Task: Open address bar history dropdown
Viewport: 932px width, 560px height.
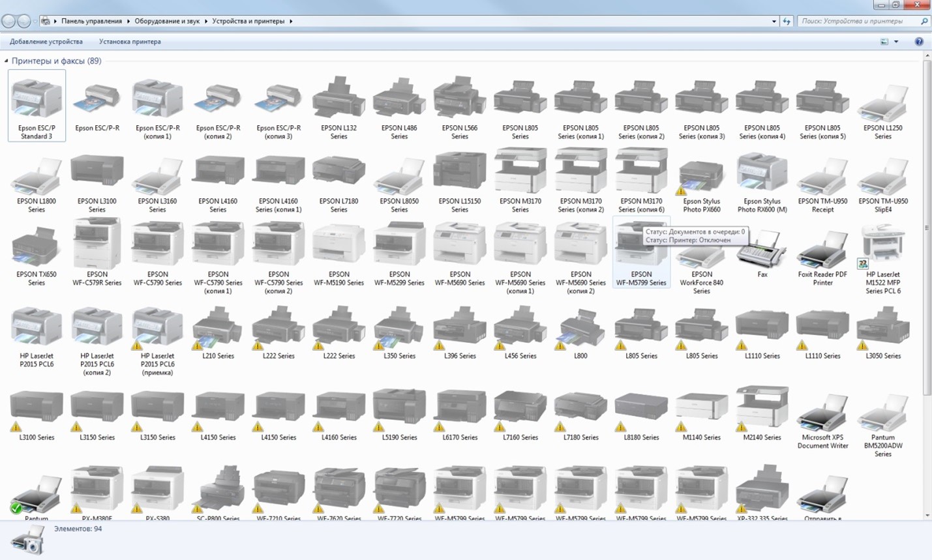Action: pos(774,22)
